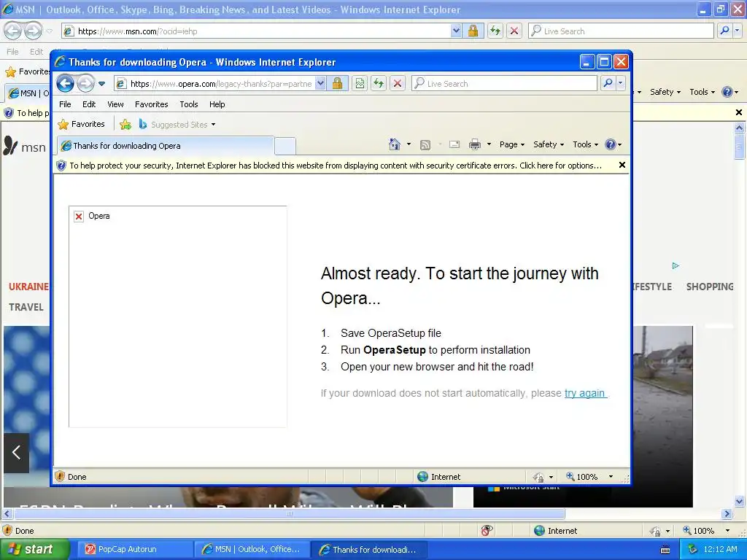
Task: Open the Safety menu in the Opera window
Action: (549, 144)
